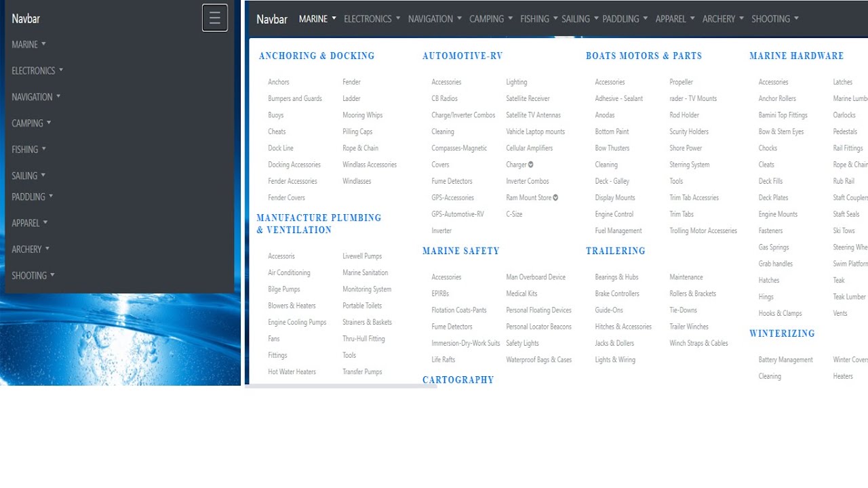Open Gas Springs link

(774, 247)
